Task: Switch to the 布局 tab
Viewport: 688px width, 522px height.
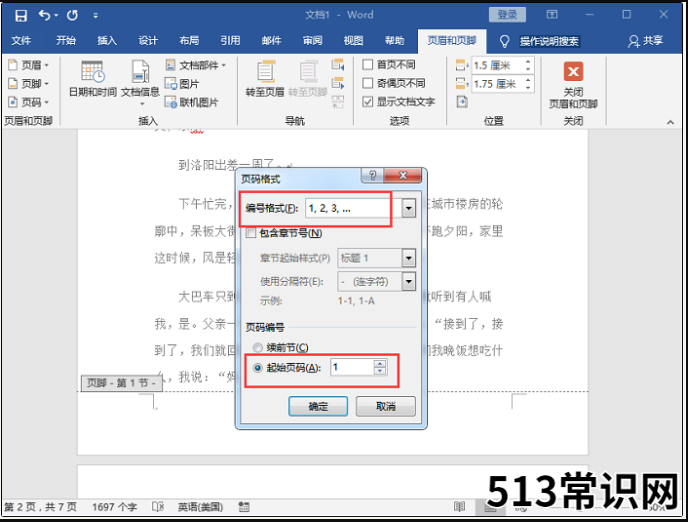Action: click(x=189, y=41)
